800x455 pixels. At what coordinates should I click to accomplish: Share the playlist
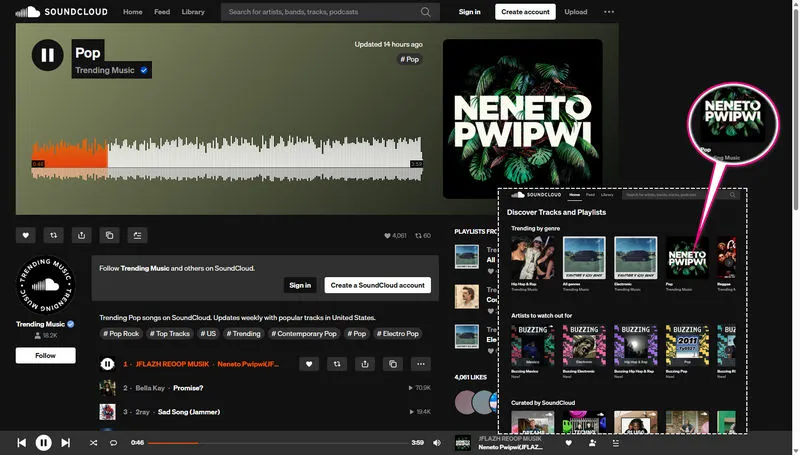tap(82, 235)
